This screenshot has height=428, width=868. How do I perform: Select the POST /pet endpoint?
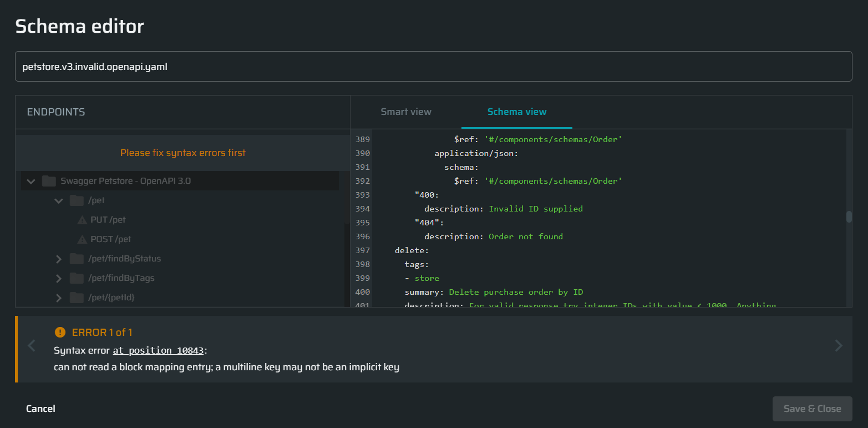[x=111, y=239]
